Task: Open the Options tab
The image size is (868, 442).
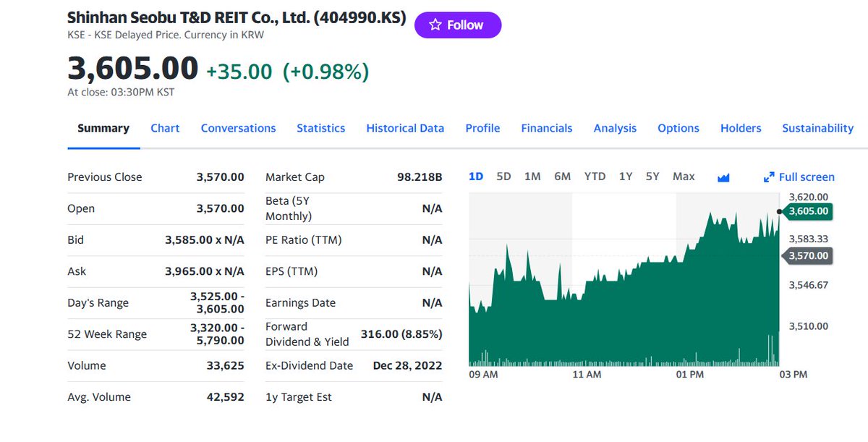Action: click(678, 128)
